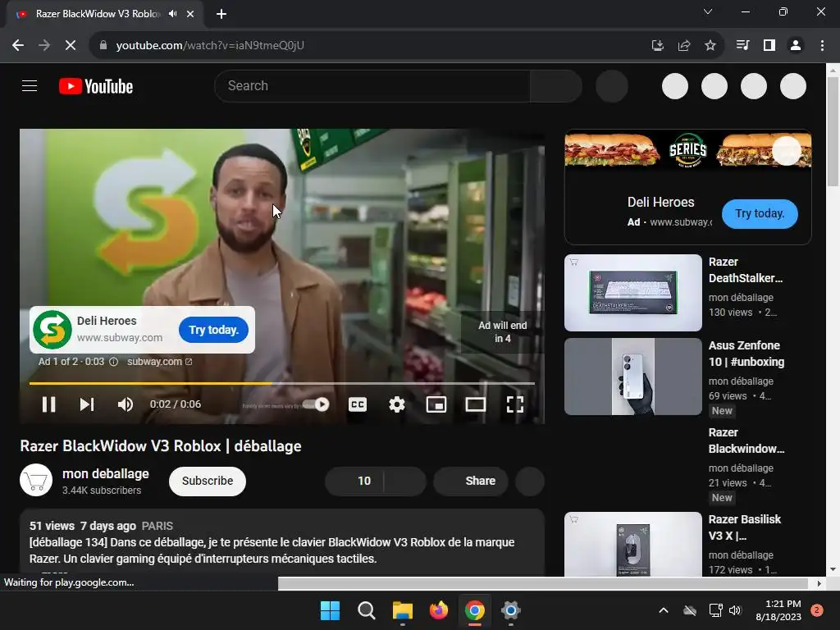This screenshot has height=630, width=840.
Task: Enter fullscreen mode icon
Action: point(515,404)
